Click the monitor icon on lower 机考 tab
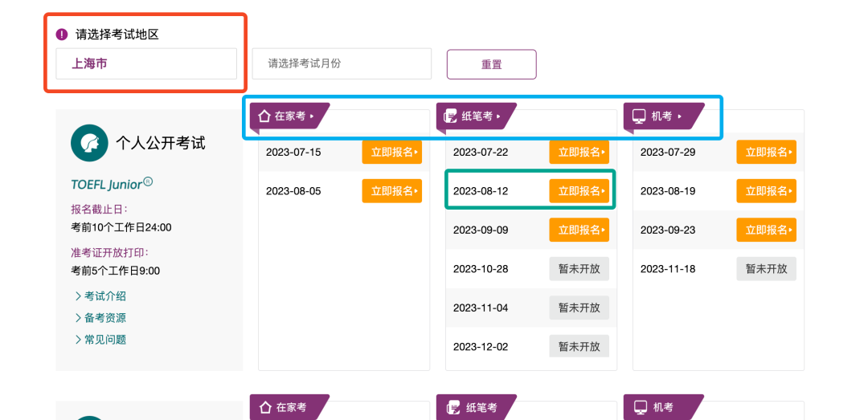Screen dimensions: 868x420 (x=639, y=408)
